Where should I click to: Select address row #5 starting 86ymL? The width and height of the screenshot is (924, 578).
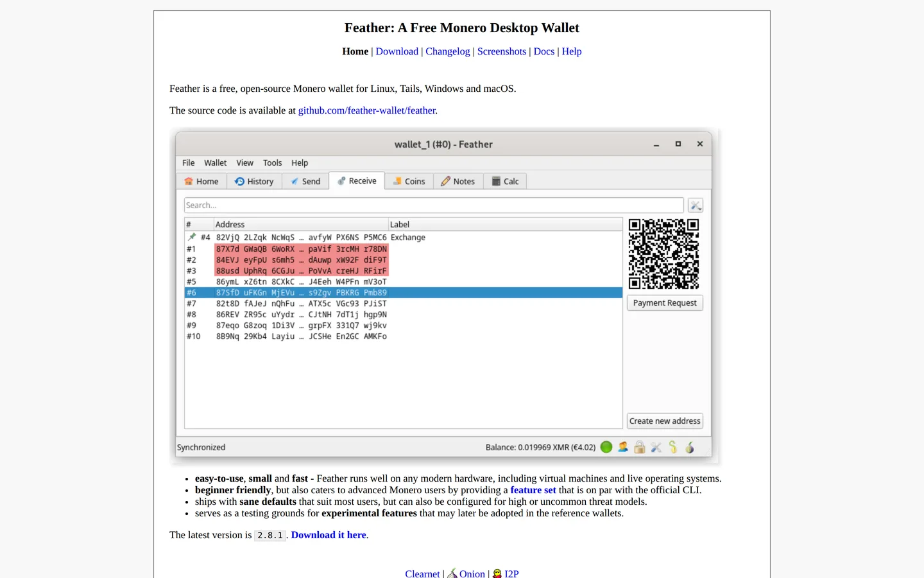click(404, 282)
